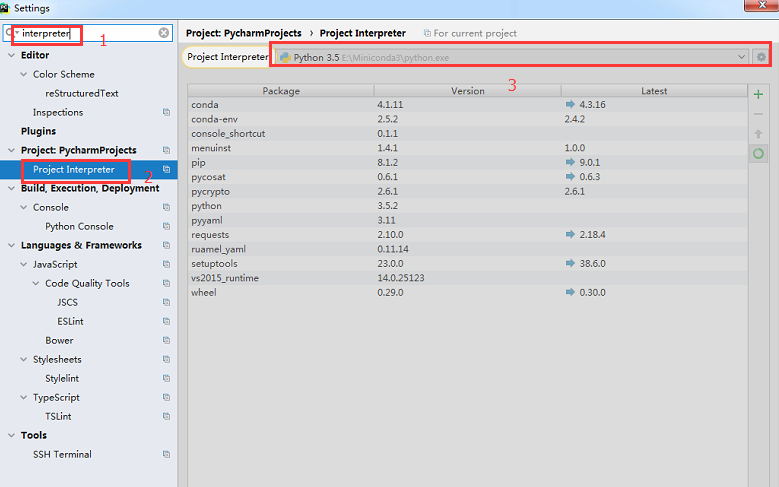This screenshot has height=487, width=779.
Task: Click the setuptools update available arrow icon
Action: [x=570, y=263]
